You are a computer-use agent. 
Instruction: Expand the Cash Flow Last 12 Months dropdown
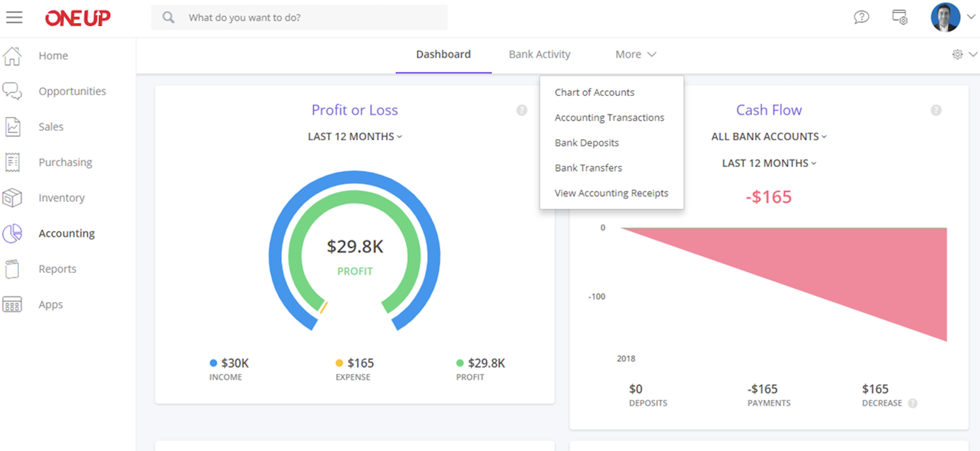coord(769,163)
